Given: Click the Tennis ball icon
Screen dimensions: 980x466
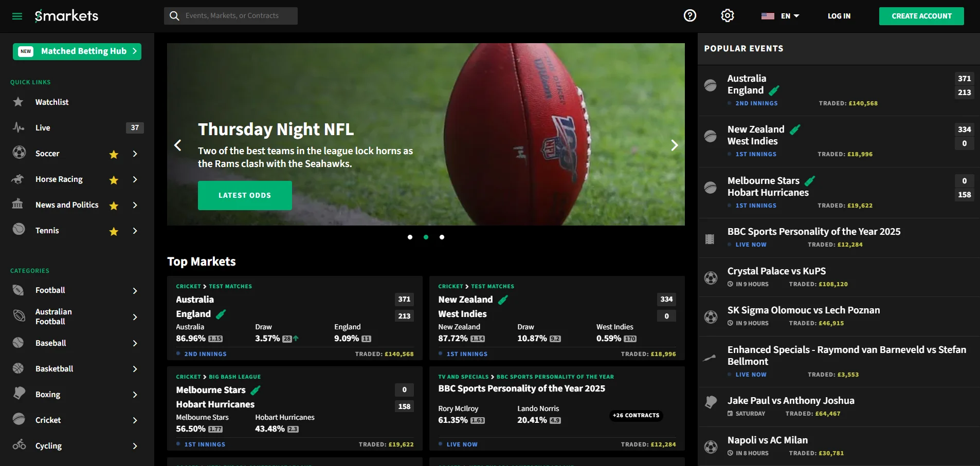Looking at the screenshot, I should tap(19, 229).
